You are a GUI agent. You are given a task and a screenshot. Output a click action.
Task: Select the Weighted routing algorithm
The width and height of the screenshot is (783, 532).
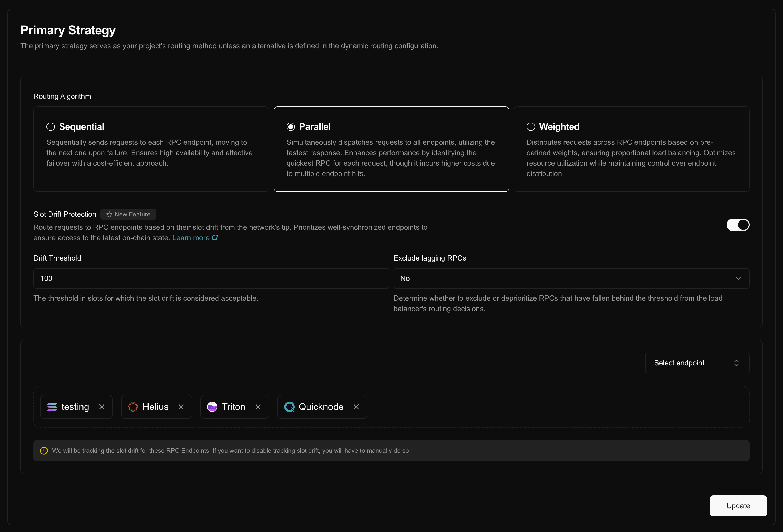(x=531, y=126)
